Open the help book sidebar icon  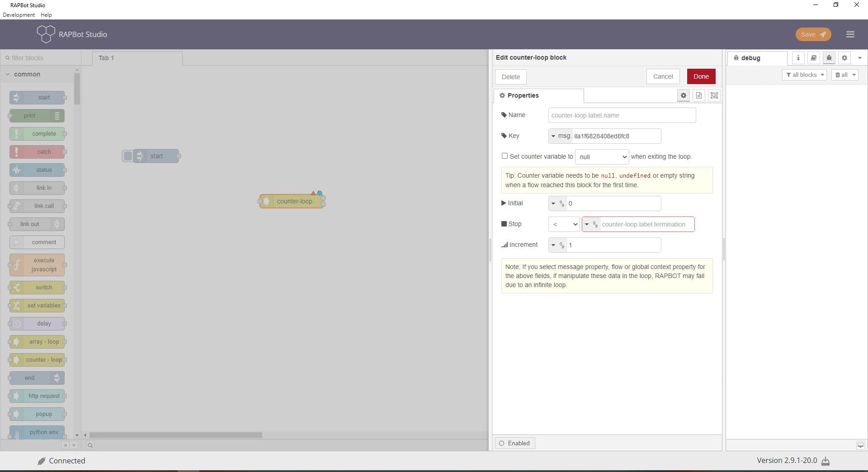(x=813, y=58)
